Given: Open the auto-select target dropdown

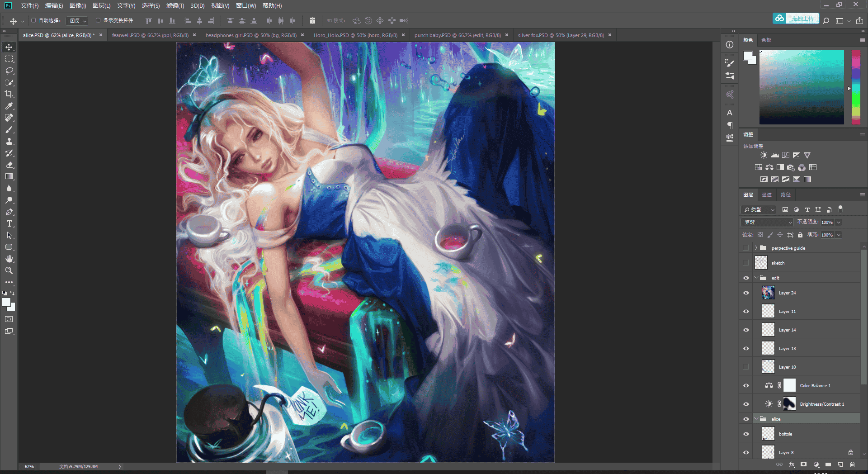Looking at the screenshot, I should point(77,21).
